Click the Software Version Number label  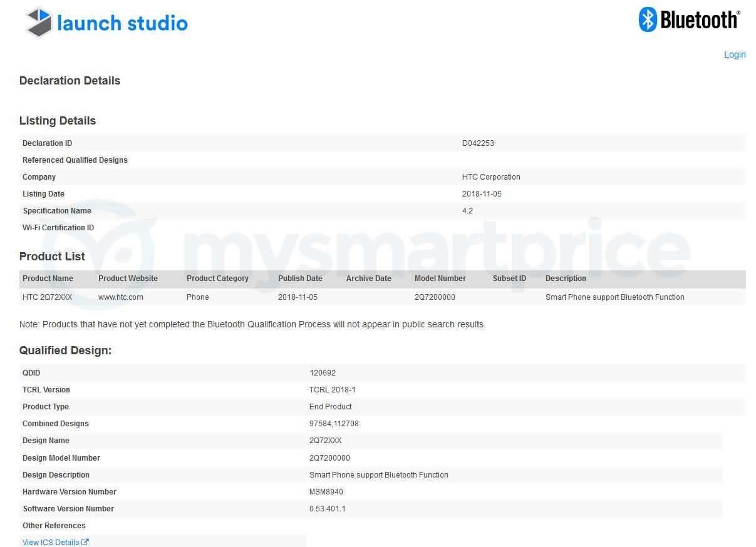68,509
